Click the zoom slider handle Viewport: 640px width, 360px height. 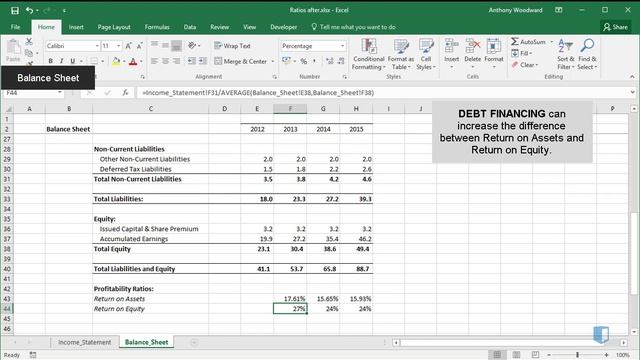pos(578,355)
